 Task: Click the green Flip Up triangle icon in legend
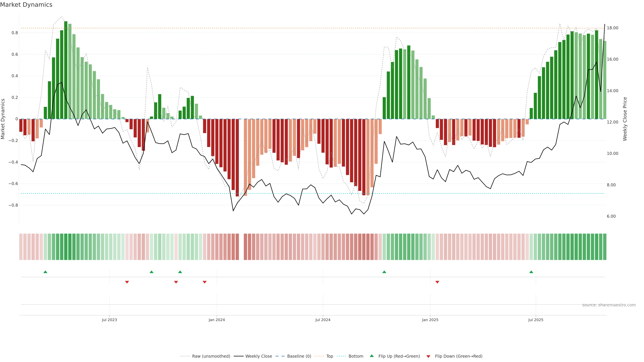pos(372,356)
